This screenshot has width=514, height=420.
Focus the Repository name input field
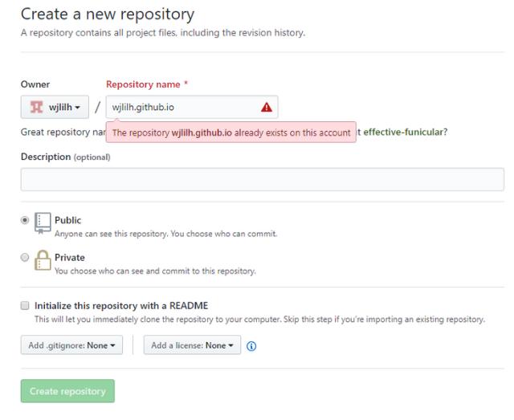pyautogui.click(x=181, y=108)
